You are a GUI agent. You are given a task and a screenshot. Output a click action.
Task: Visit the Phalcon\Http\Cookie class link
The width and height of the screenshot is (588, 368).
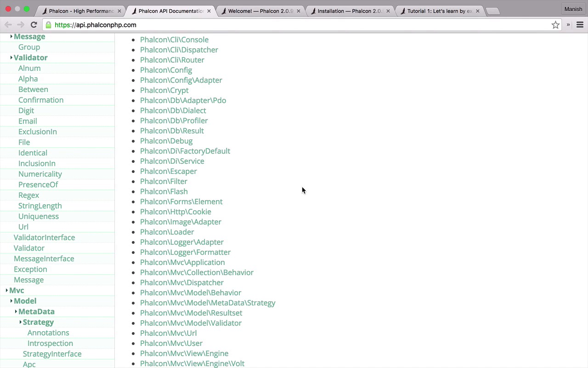coord(175,212)
